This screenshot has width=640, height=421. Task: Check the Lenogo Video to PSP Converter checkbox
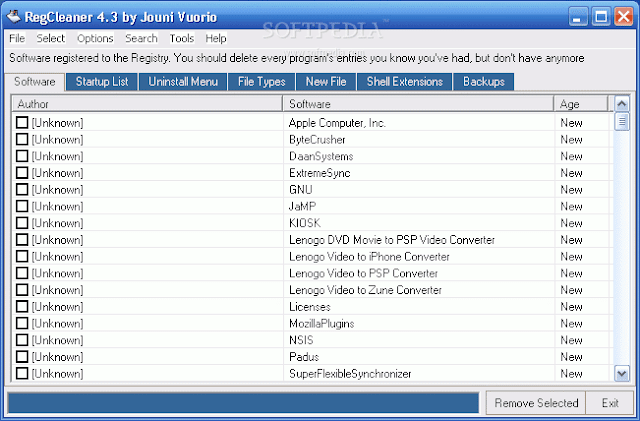click(22, 273)
